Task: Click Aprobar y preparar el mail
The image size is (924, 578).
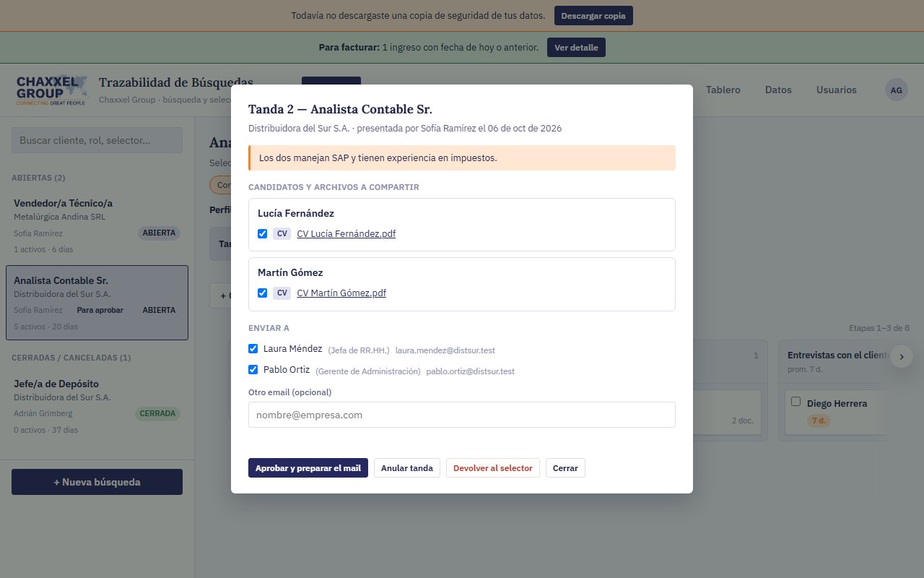Action: 308,468
